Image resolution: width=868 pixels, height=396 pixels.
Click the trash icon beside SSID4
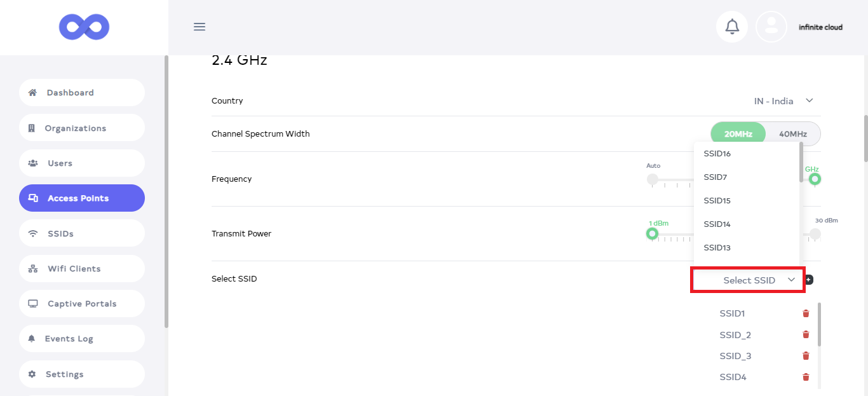pos(806,377)
